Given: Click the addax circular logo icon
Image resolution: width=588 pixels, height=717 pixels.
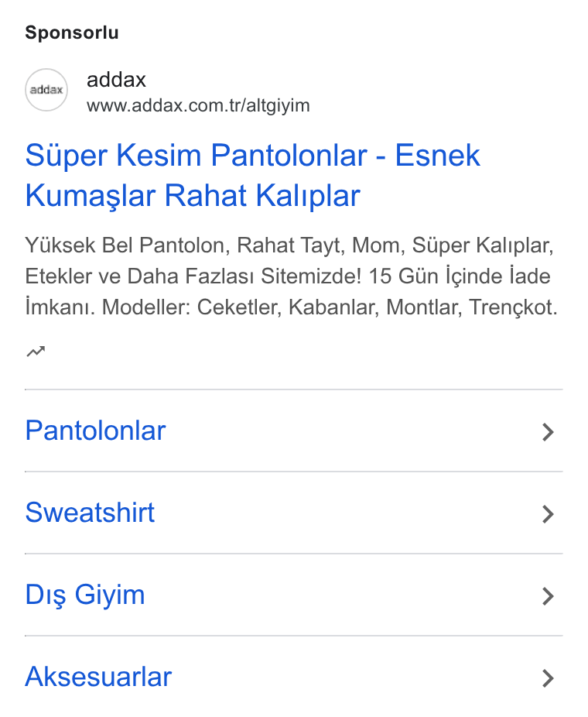Looking at the screenshot, I should [46, 90].
